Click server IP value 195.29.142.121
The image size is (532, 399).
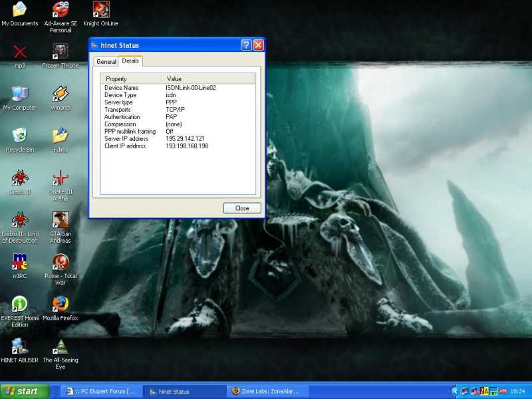[x=185, y=139]
